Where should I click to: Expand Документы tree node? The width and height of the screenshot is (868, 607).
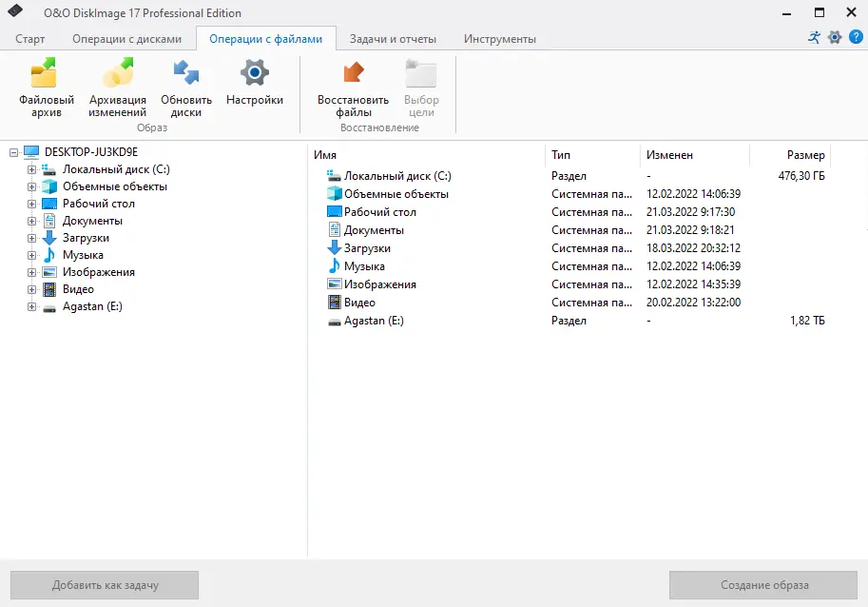31,221
